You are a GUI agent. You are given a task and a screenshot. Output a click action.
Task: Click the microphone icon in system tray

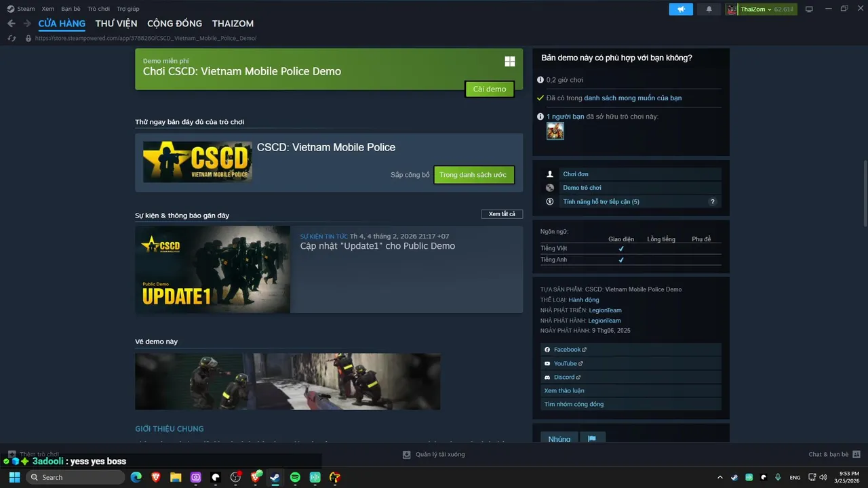point(778,477)
